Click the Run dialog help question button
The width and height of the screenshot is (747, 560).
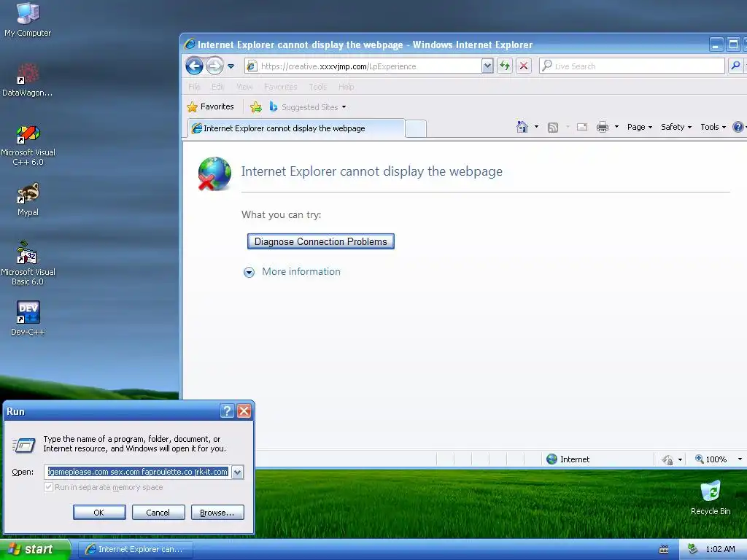click(228, 411)
